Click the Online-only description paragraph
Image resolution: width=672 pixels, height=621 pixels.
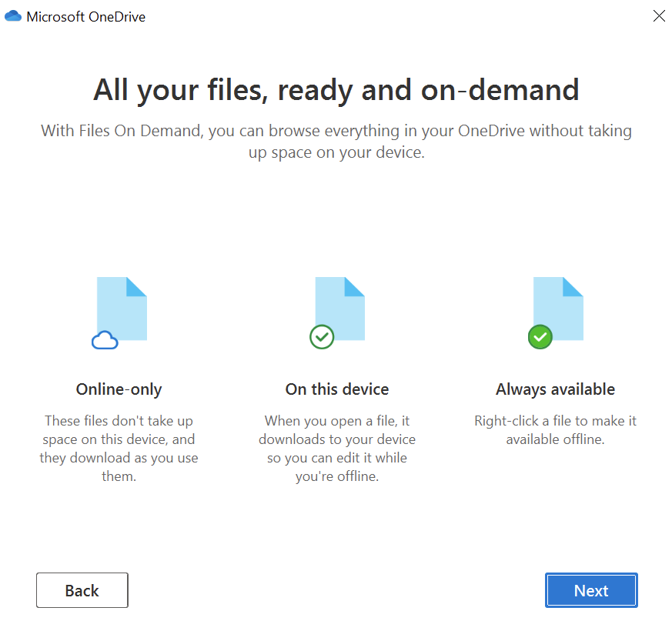point(119,449)
